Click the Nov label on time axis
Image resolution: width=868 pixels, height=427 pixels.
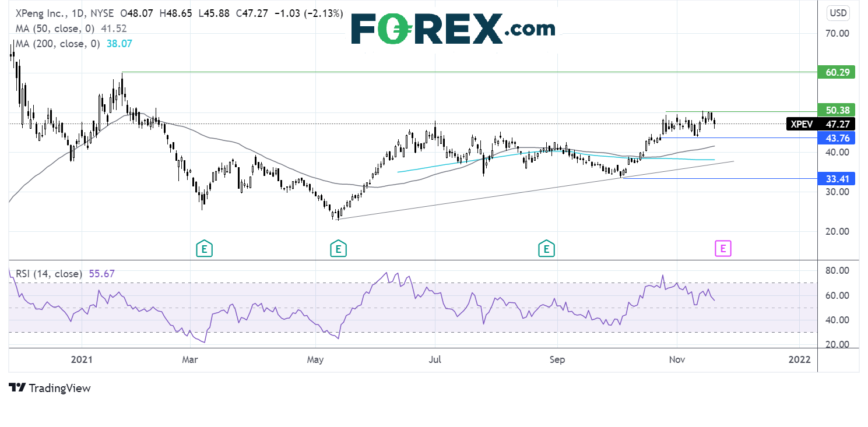tap(677, 359)
